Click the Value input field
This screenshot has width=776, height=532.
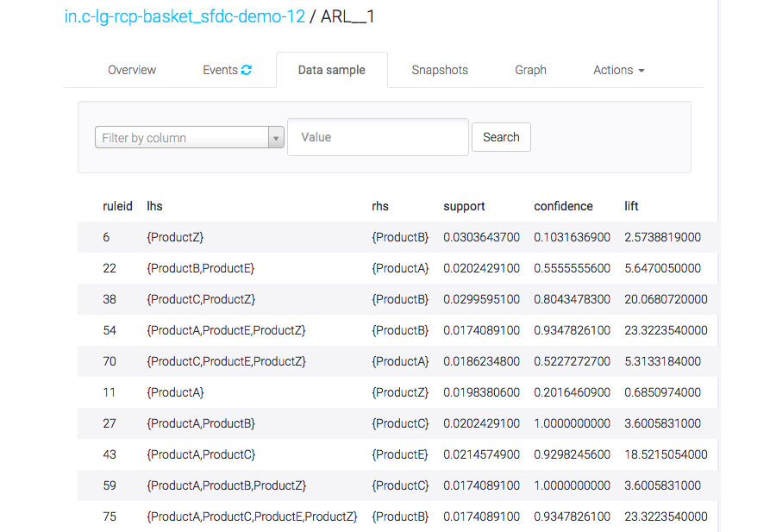coord(377,137)
